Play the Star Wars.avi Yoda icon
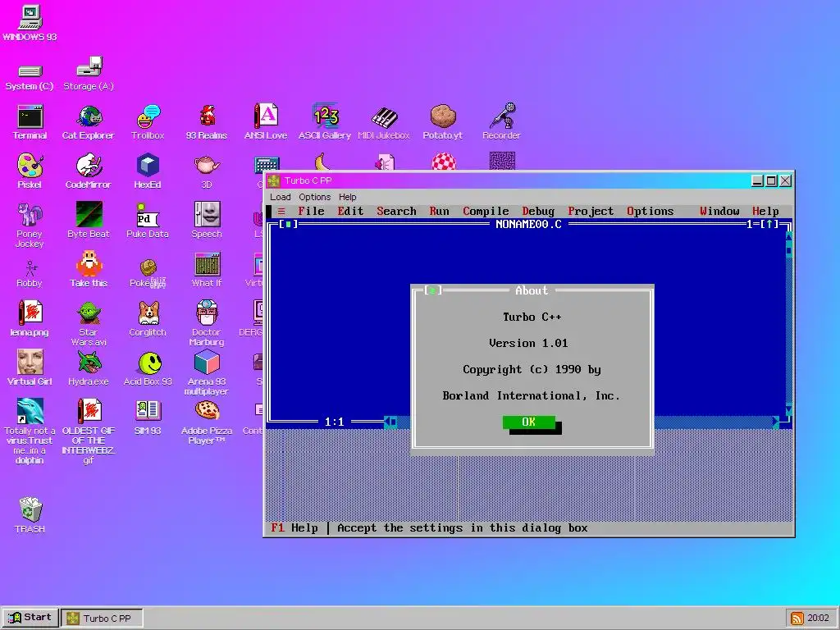 coord(89,323)
